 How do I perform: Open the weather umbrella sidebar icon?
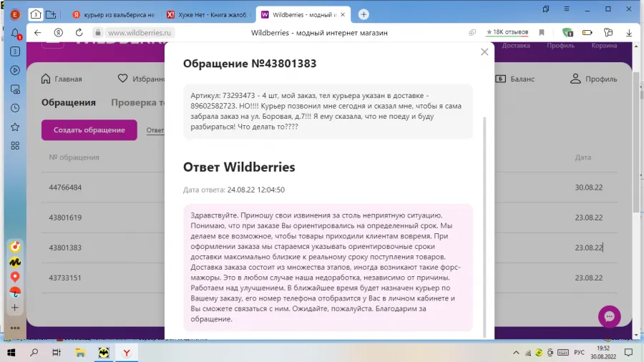click(x=15, y=292)
